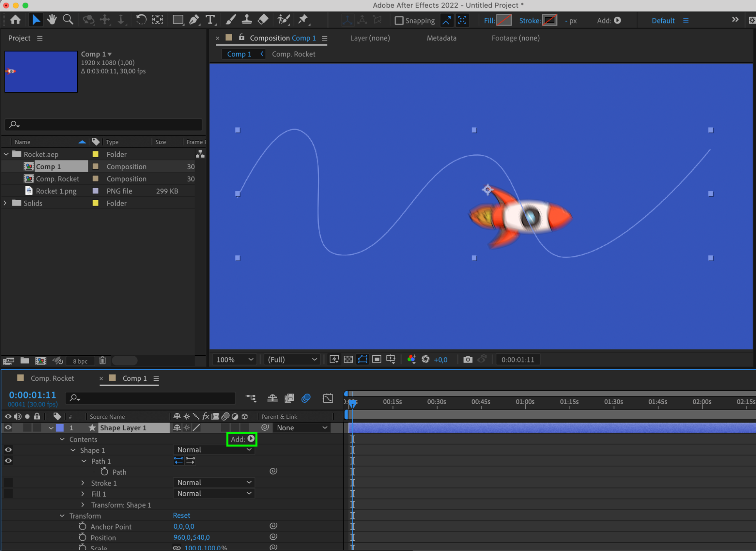Take snapshot with camera icon
Image resolution: width=756 pixels, height=551 pixels.
coord(468,360)
